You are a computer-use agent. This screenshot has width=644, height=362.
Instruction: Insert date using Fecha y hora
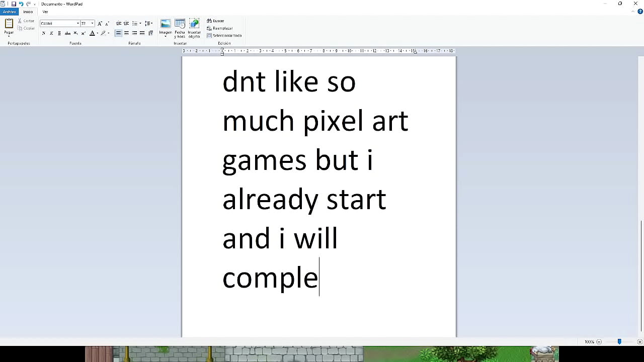[x=180, y=24]
